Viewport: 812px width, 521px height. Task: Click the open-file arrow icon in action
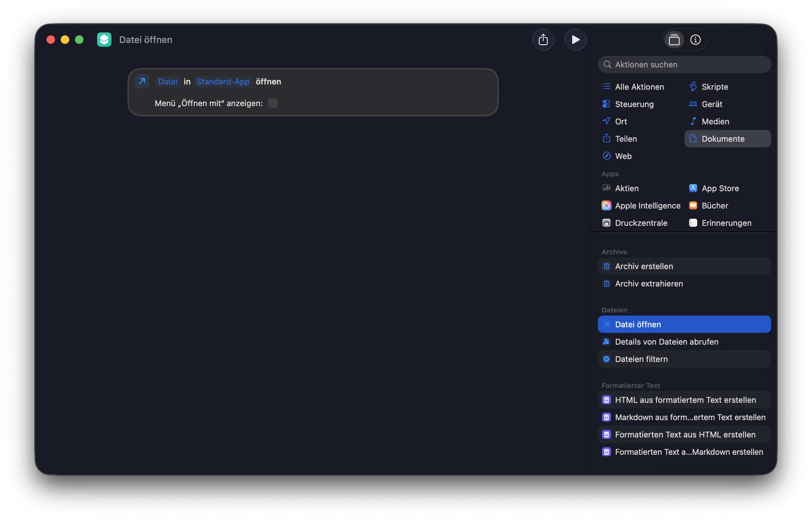[142, 81]
